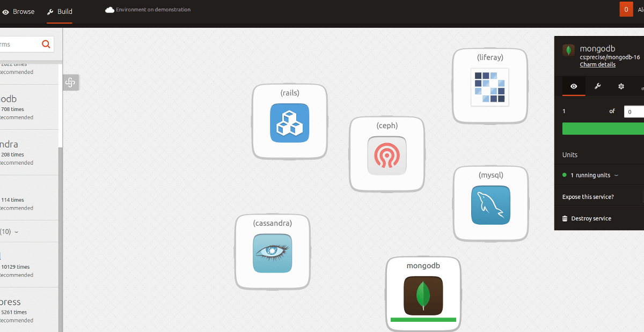
Task: Click the orange notifications counter badge
Action: (626, 9)
